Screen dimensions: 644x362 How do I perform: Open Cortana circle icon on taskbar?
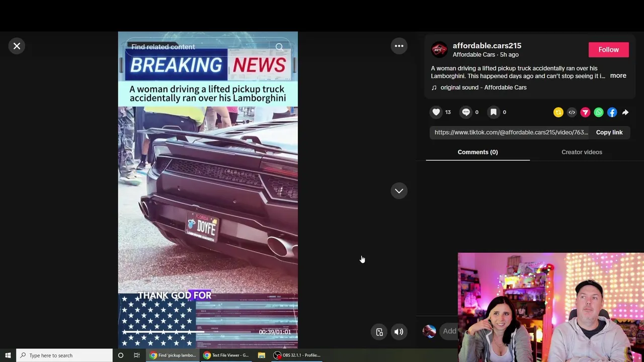click(x=120, y=355)
